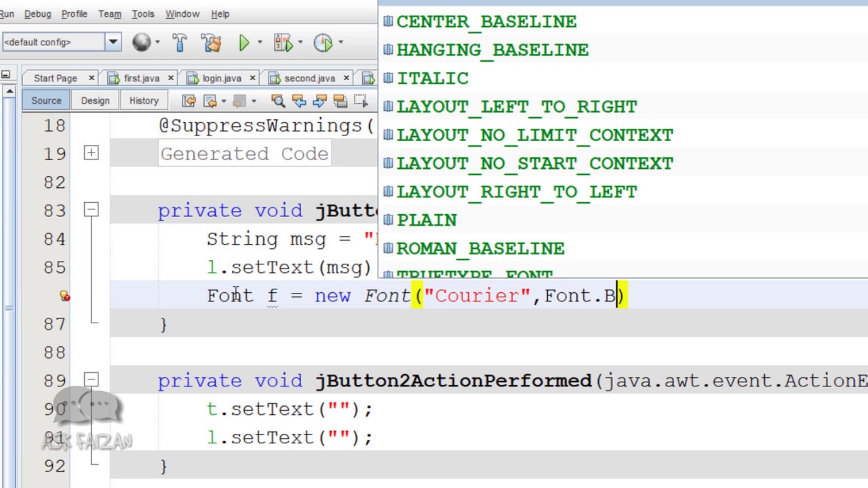This screenshot has width=868, height=488.
Task: Click the Generated Code folded label
Action: [245, 154]
